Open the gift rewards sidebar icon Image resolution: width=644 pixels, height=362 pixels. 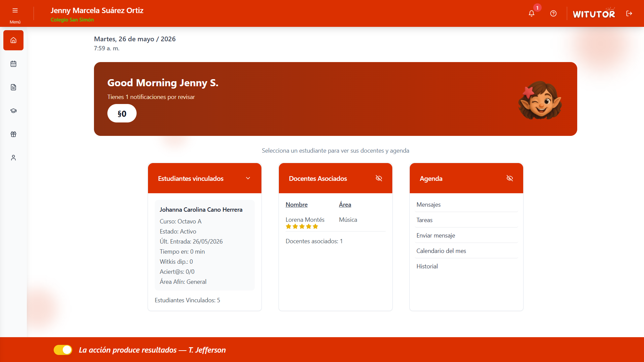coord(13,134)
